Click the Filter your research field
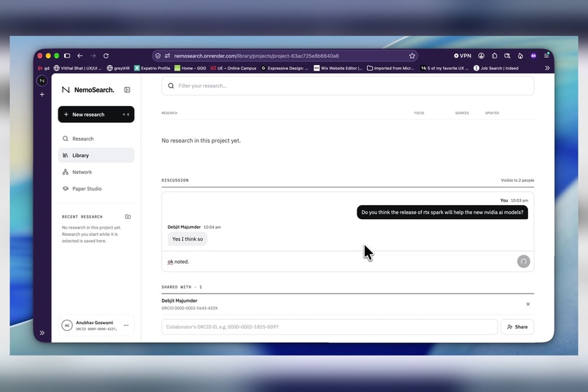This screenshot has height=392, width=588. point(348,86)
